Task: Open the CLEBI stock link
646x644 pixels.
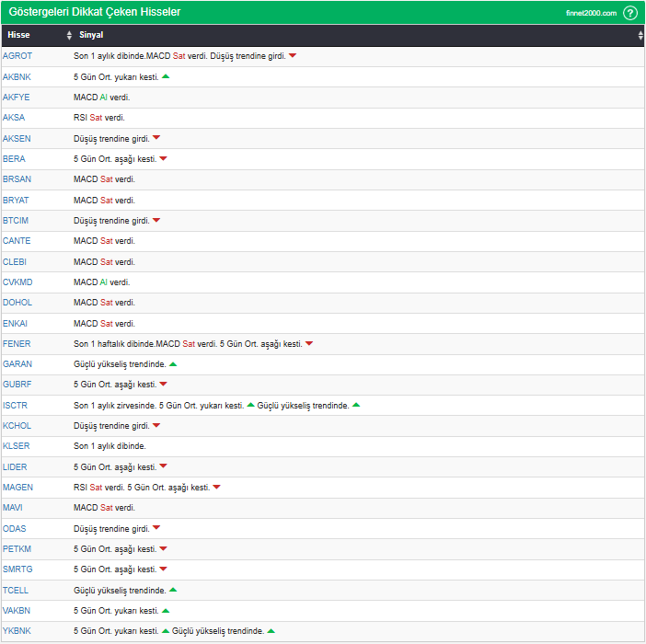Action: (x=15, y=262)
